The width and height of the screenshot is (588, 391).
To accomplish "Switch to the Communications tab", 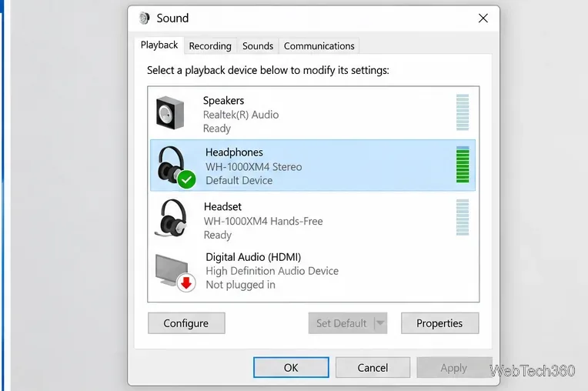I will 319,45.
